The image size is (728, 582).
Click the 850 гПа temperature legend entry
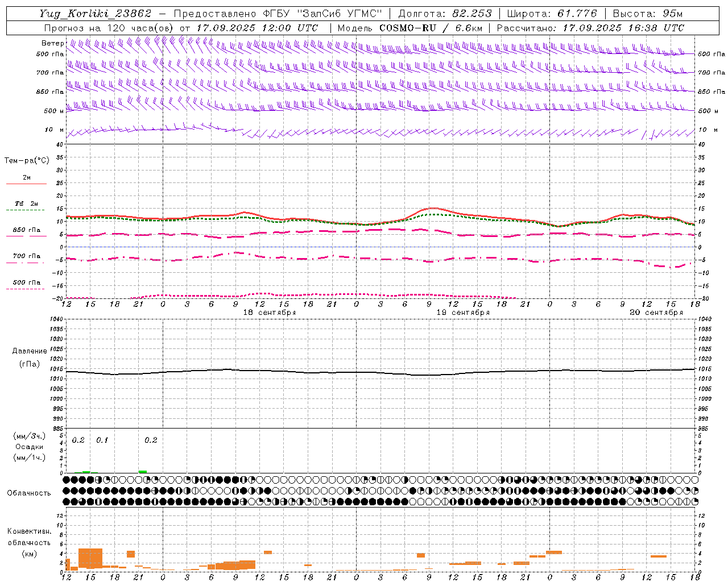(x=26, y=230)
